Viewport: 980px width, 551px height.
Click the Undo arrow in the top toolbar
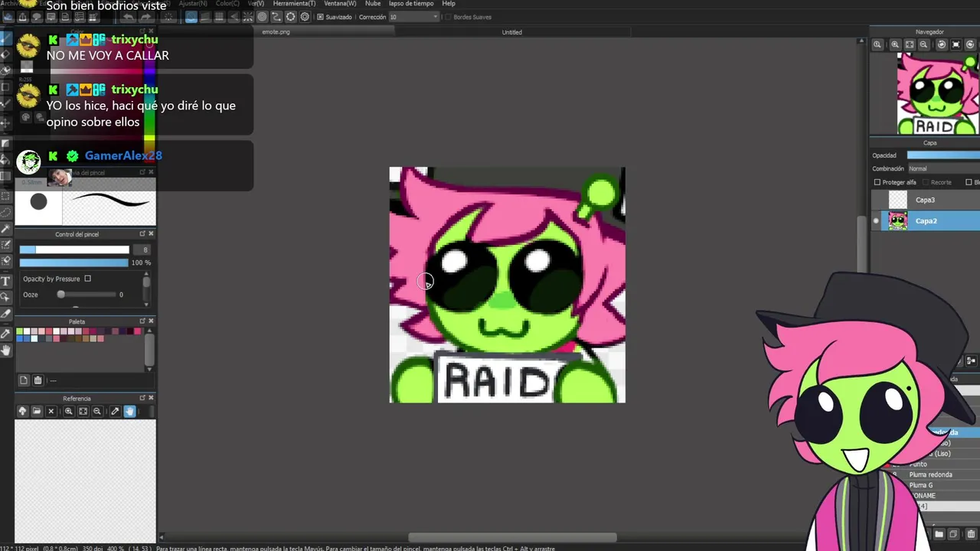point(129,17)
